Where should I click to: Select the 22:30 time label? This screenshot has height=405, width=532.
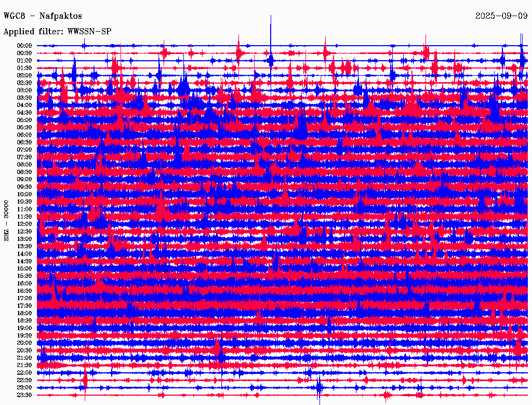(24, 380)
